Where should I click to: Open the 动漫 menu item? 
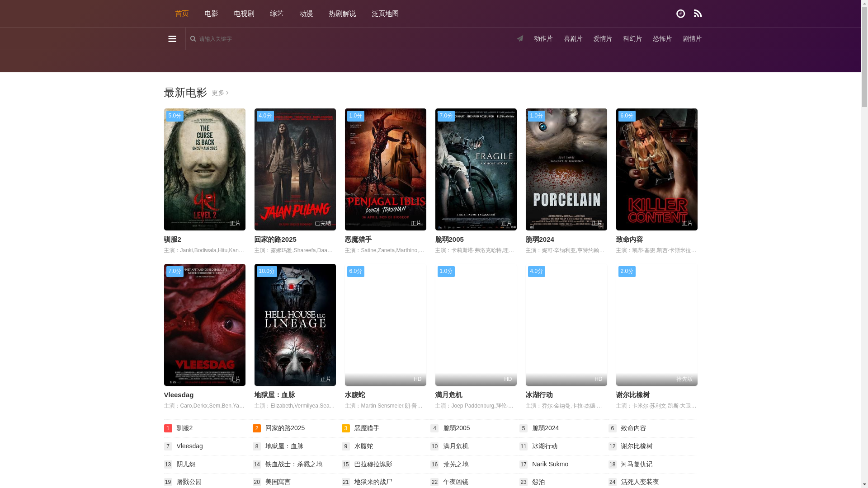pos(306,14)
